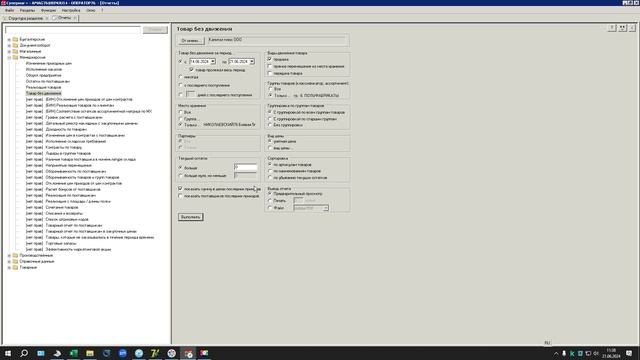This screenshot has height=360, width=640.
Task: Select больше нуля, но меньше radio option
Action: pos(180,176)
